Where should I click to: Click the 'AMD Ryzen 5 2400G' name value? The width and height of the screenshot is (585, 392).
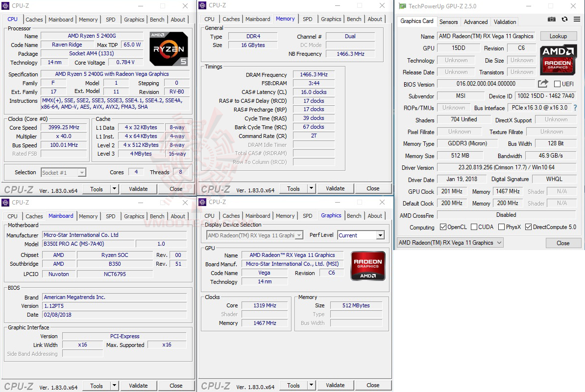pyautogui.click(x=92, y=36)
